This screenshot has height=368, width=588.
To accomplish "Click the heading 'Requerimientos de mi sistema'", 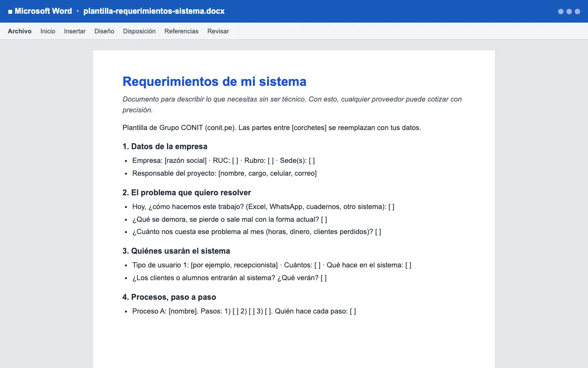I will coord(215,81).
